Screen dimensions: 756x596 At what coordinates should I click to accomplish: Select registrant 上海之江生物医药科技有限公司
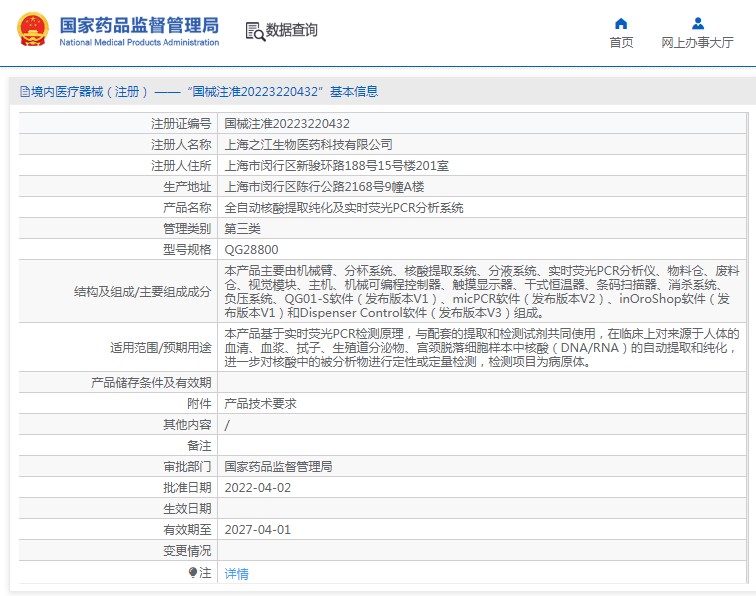tap(308, 145)
